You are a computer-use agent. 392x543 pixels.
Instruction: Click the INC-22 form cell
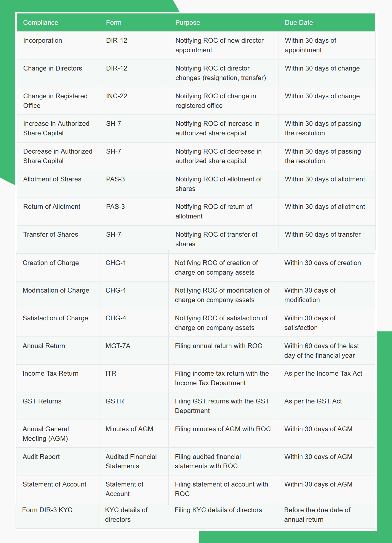pos(116,96)
